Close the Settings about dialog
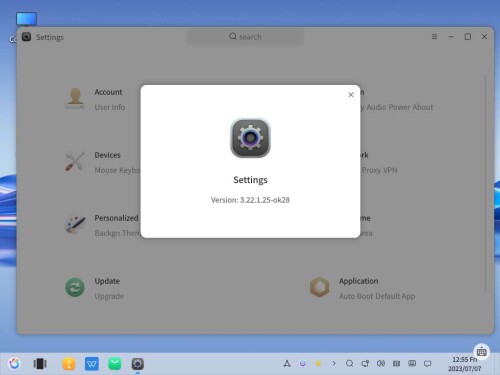The image size is (500, 375). [351, 95]
